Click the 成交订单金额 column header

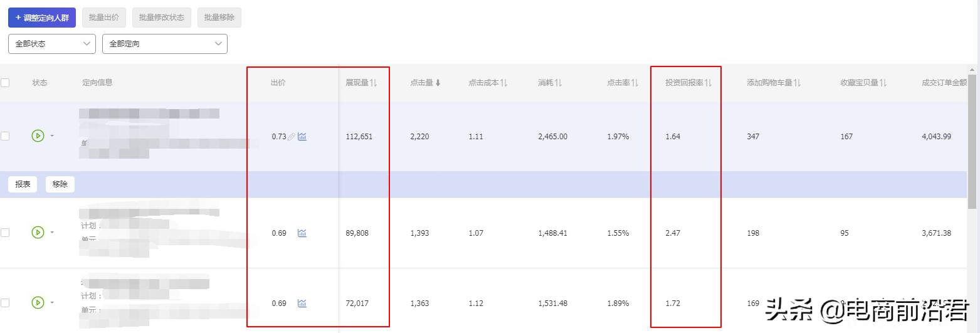click(944, 83)
